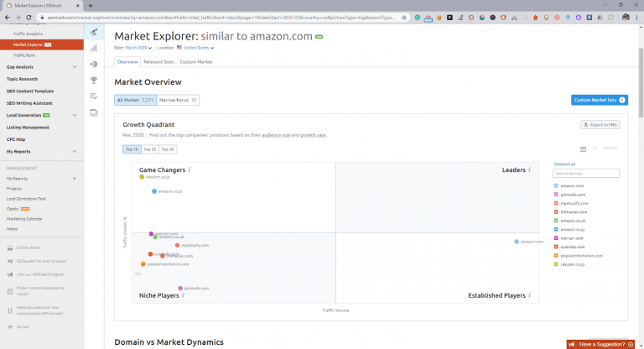Click info icon next to Game Changers

coord(190,169)
